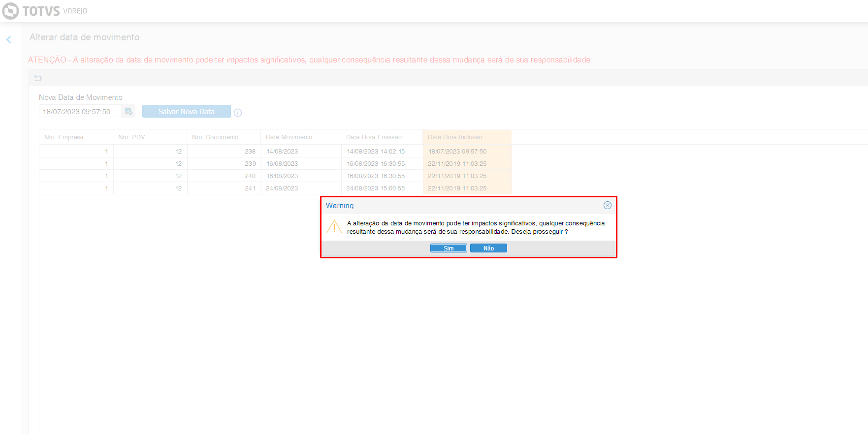Click inclusion time 18/07/2023 09:57:50 cell
868x434 pixels.
467,151
